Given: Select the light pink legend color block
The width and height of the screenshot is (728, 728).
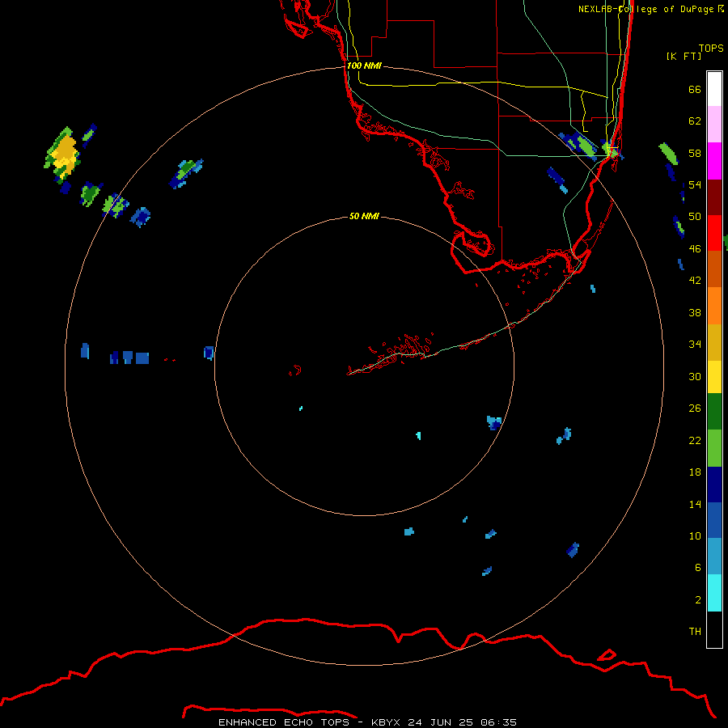Looking at the screenshot, I should click(714, 125).
